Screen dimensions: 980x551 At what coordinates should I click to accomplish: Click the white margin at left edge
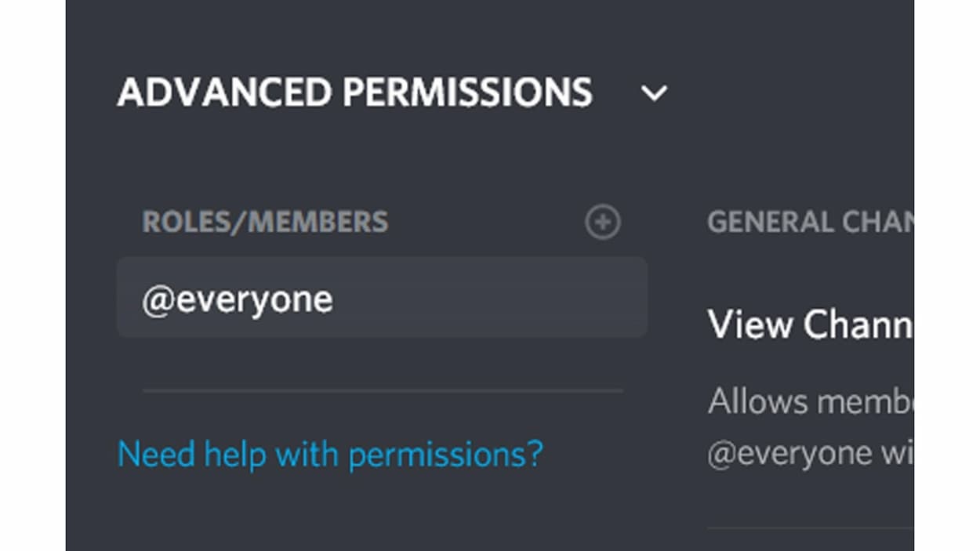pyautogui.click(x=32, y=274)
